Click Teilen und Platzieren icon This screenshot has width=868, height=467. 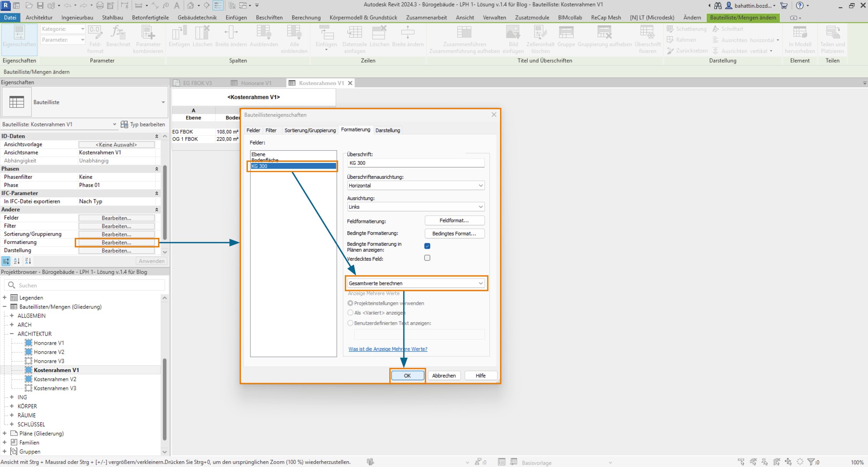click(x=832, y=39)
